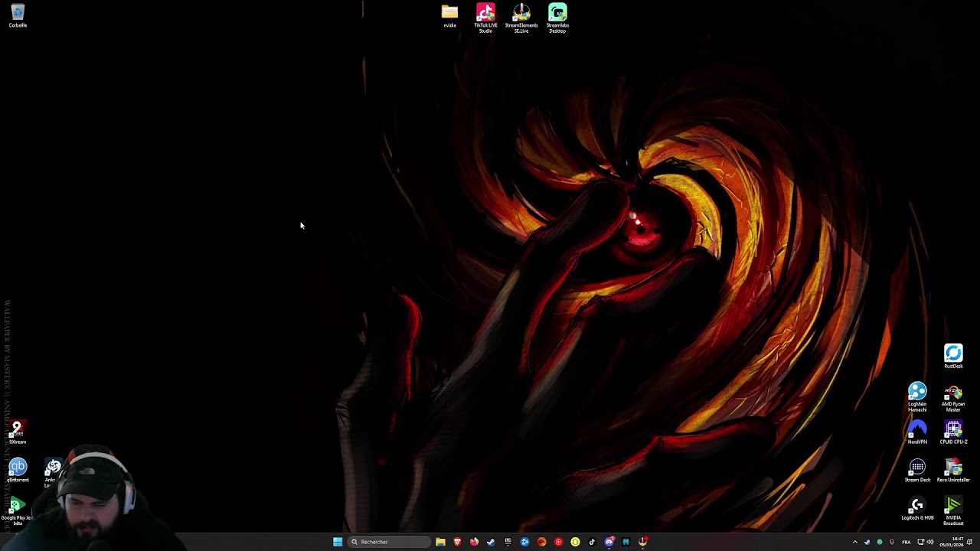Switch the FRA input language
This screenshot has width=980, height=551.
906,542
